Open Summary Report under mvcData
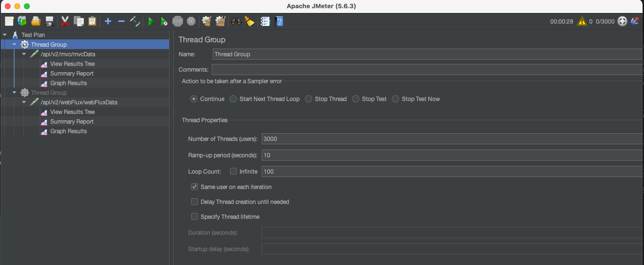The height and width of the screenshot is (265, 644). (x=72, y=74)
